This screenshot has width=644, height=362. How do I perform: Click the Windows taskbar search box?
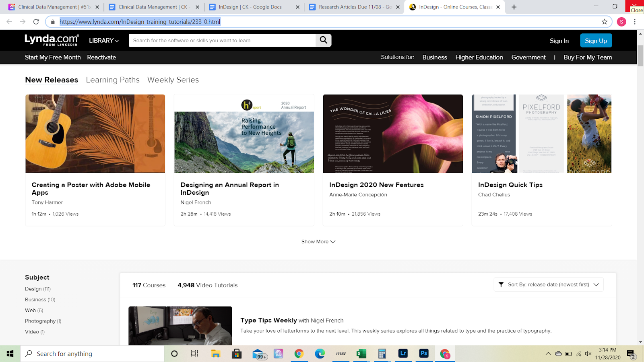click(93, 354)
